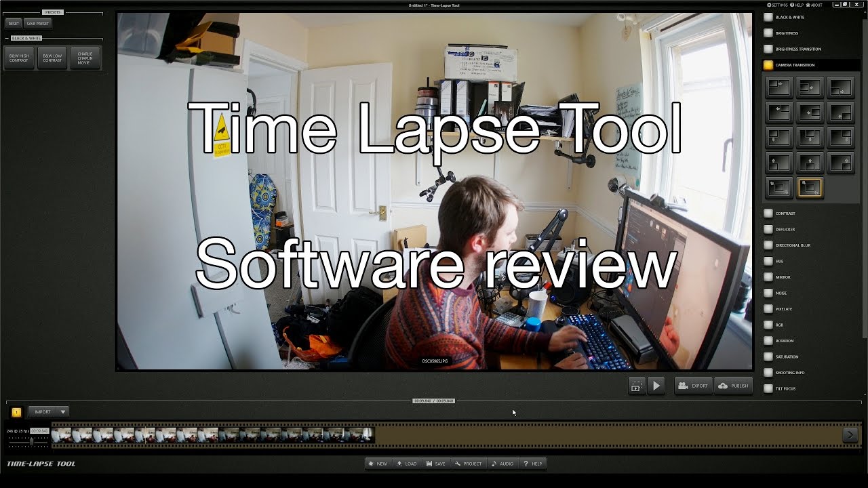Select pan-left from middle-right camera transition
Screen dimensions: 868x488
tap(810, 113)
